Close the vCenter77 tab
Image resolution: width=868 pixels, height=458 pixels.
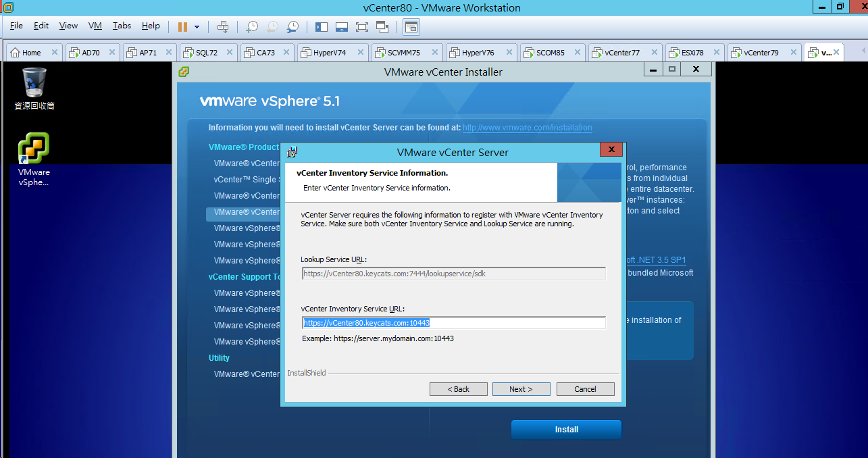tap(653, 52)
